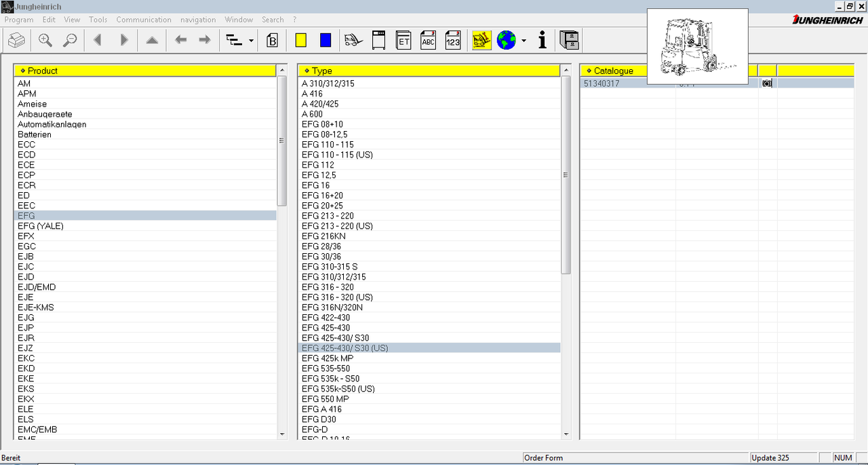Open the Window menu
868x465 pixels.
[x=239, y=20]
